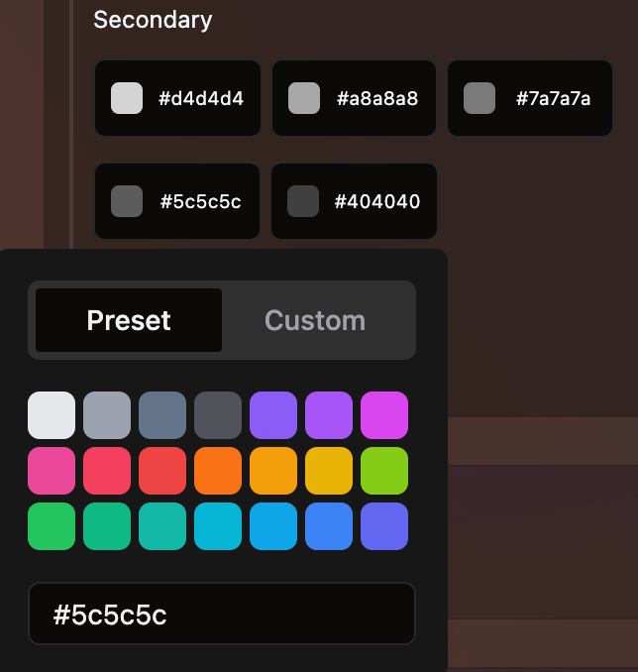Pick the yellow preset swatch

point(329,471)
